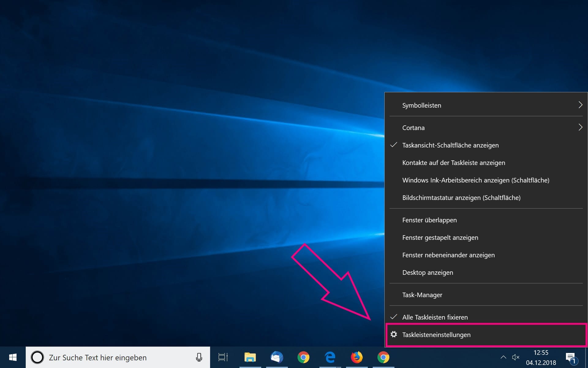Choose Desktop anzeigen menu item
588x368 pixels.
(x=428, y=273)
